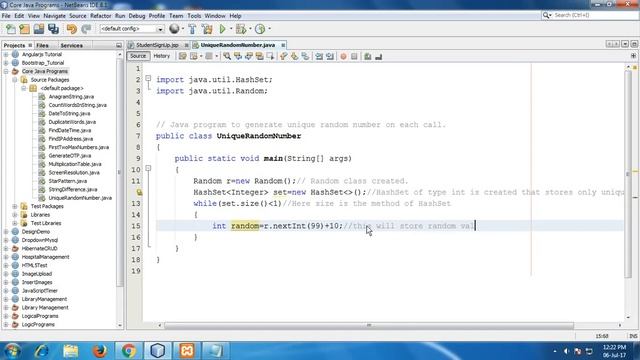640x360 pixels.
Task: Click the hint lightbulb beside line 12
Action: (139, 192)
